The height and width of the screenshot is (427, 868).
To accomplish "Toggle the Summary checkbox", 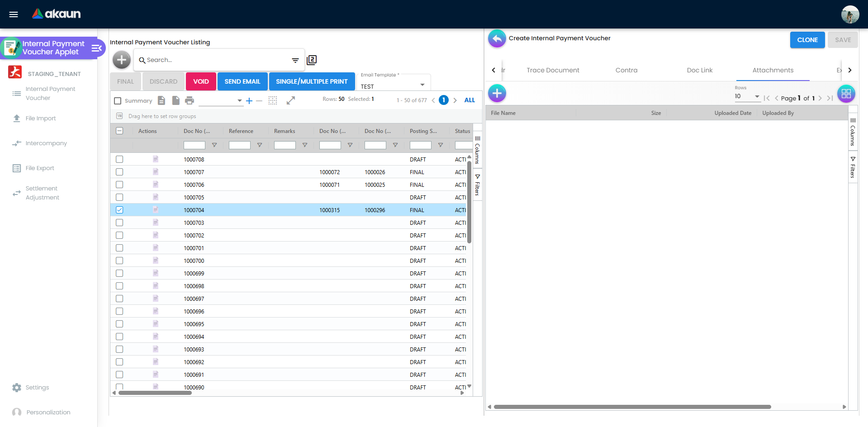I will click(118, 101).
